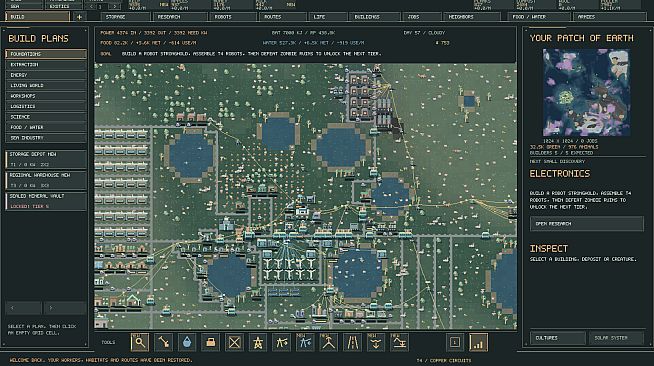Select the magnifying glass inspect tool
The width and height of the screenshot is (654, 366).
point(139,343)
